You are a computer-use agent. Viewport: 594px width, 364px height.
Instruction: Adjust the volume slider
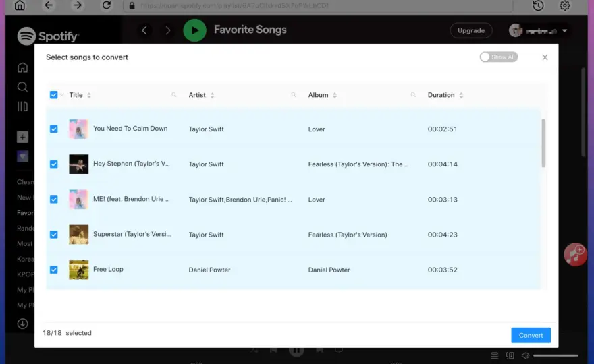tap(556, 355)
